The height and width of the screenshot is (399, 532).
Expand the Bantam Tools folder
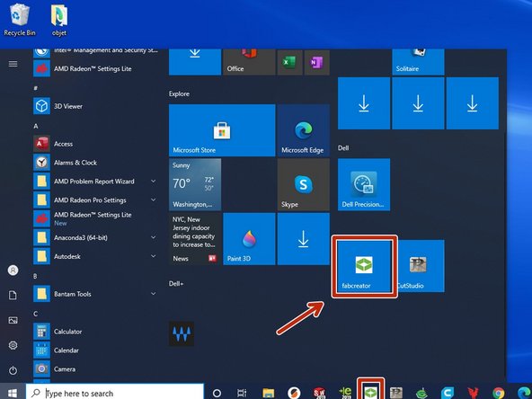point(95,294)
